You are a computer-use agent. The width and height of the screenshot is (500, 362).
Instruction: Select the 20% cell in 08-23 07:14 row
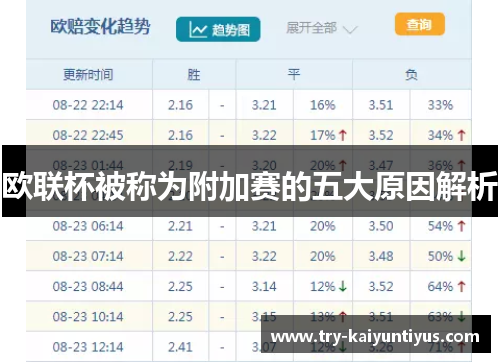pyautogui.click(x=323, y=256)
